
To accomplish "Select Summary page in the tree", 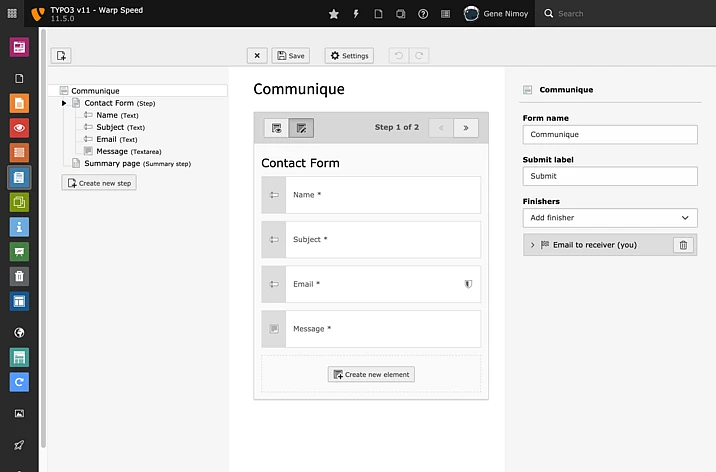I will click(x=111, y=163).
